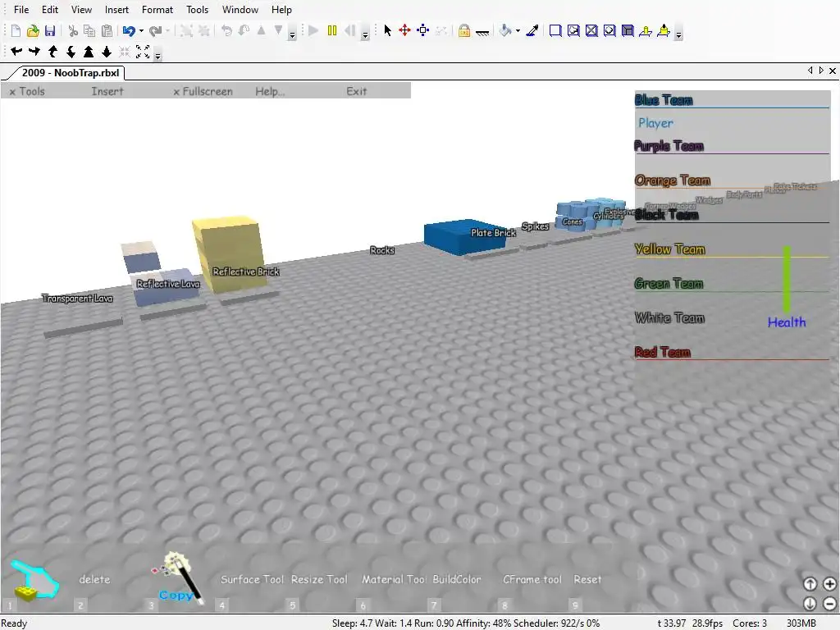
Task: Open the paint bucket color dropdown arrow
Action: [x=518, y=31]
